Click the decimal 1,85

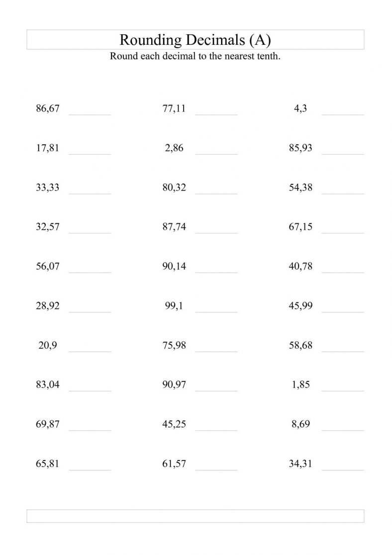coord(300,385)
